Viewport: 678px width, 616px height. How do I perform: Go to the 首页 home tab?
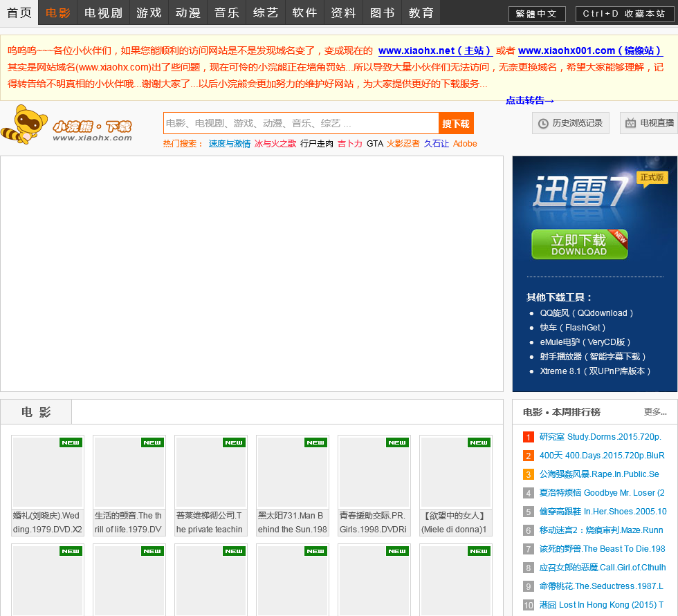click(19, 12)
